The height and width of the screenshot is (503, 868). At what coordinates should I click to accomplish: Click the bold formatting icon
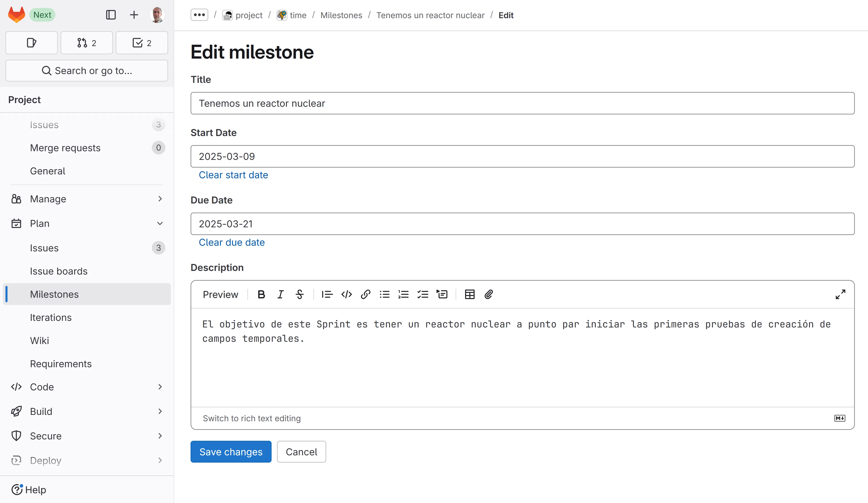click(261, 295)
